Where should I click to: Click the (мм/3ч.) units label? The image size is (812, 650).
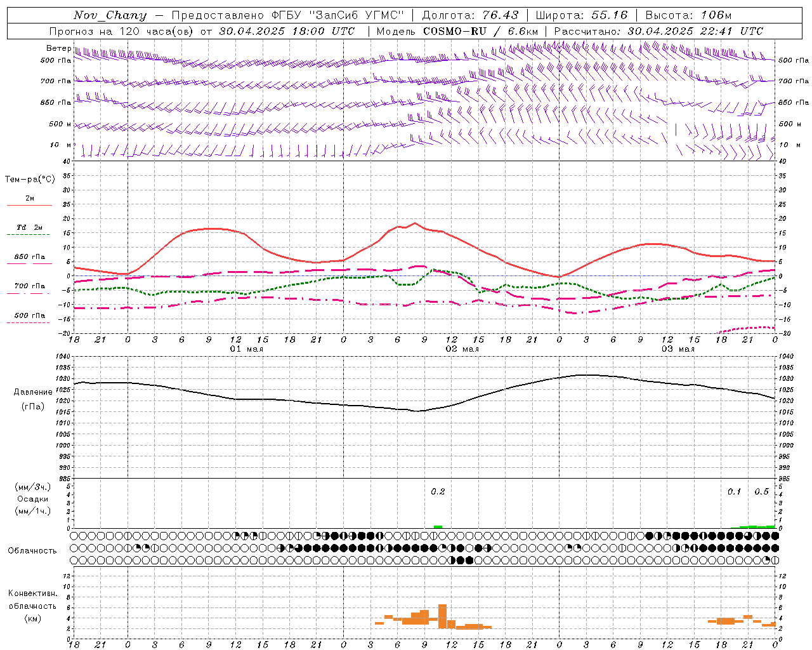tap(32, 487)
